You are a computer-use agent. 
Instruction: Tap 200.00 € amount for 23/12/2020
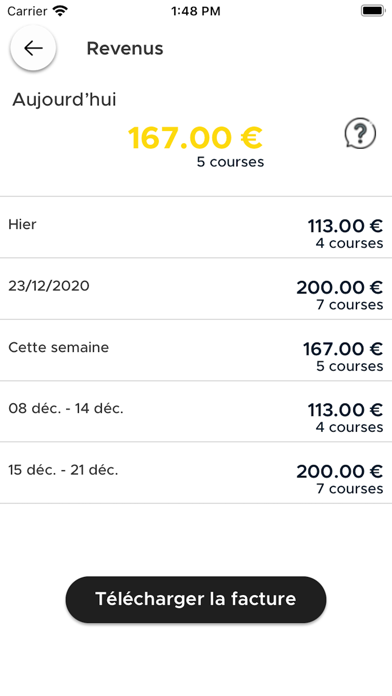tap(340, 288)
